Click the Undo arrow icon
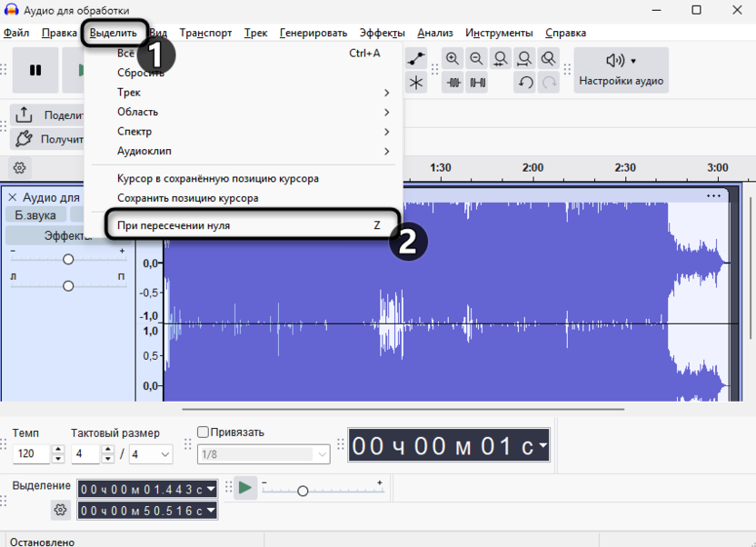The image size is (756, 547). (525, 83)
